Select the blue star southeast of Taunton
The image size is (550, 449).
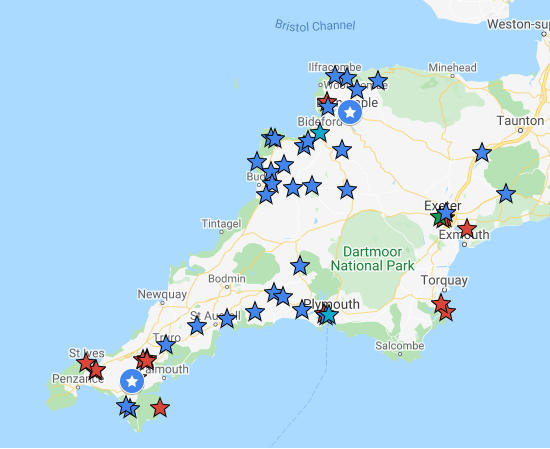[506, 194]
